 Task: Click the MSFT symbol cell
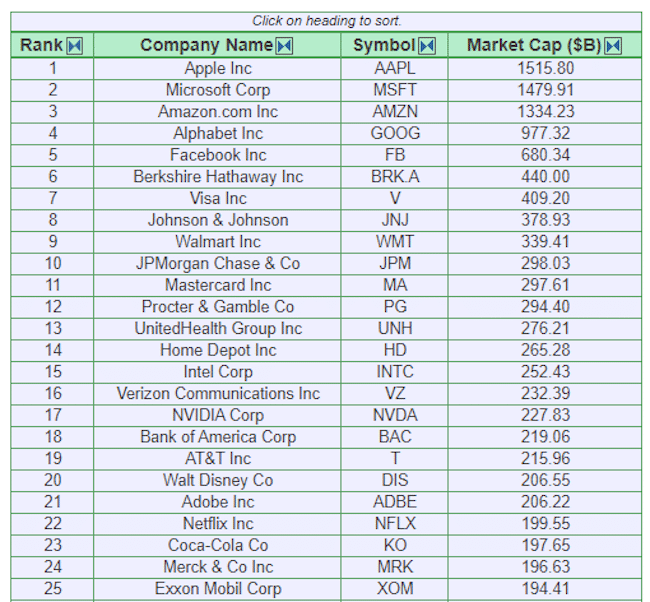(x=395, y=90)
